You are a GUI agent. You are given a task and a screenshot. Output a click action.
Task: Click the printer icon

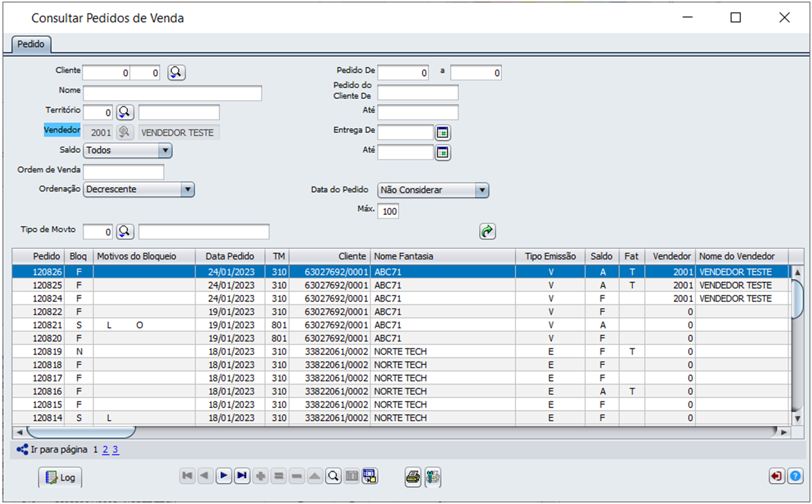coord(413,476)
